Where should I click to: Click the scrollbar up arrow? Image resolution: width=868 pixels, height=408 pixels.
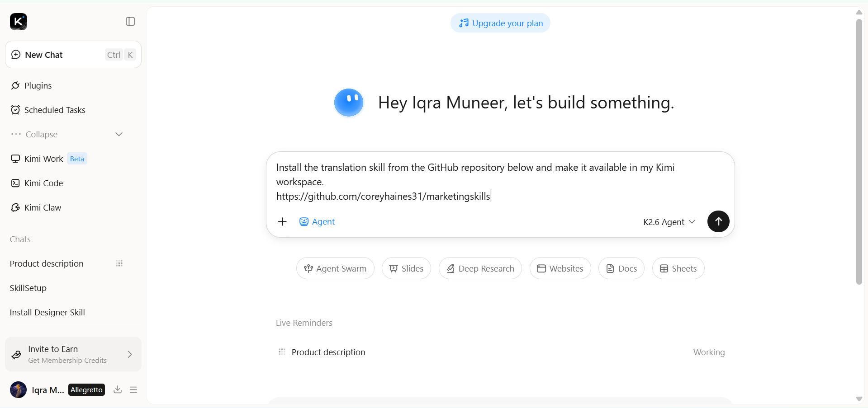(x=859, y=12)
